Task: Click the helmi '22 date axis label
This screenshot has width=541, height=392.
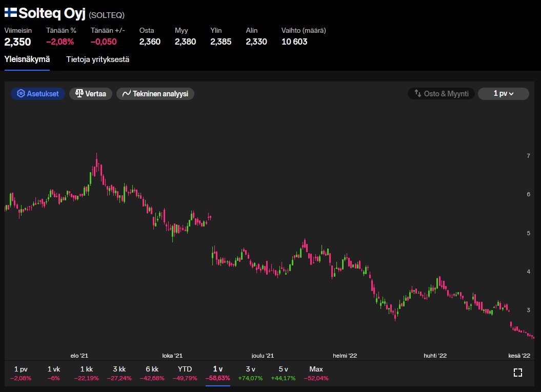Action: (345, 356)
